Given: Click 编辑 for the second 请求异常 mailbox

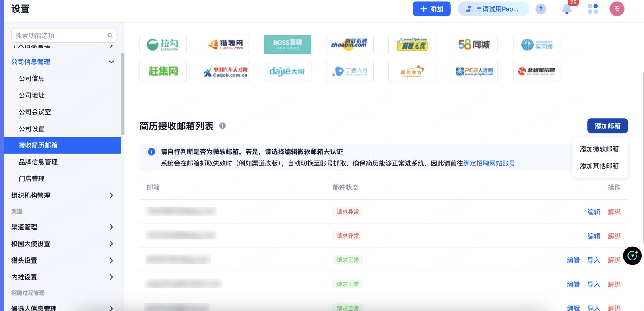Looking at the screenshot, I should click(594, 236).
